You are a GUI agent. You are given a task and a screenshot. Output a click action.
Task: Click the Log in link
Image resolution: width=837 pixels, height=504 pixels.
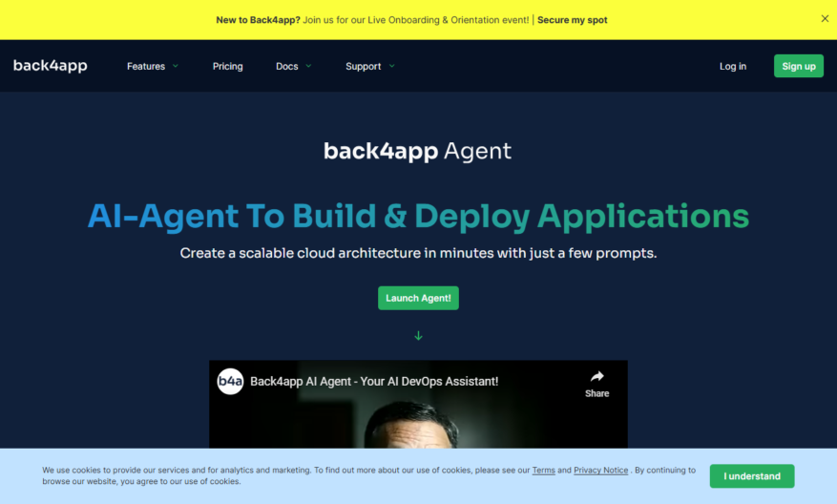point(732,66)
